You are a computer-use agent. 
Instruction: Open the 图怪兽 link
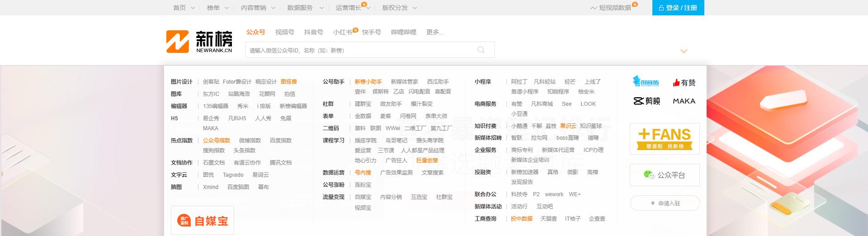pyautogui.click(x=289, y=82)
